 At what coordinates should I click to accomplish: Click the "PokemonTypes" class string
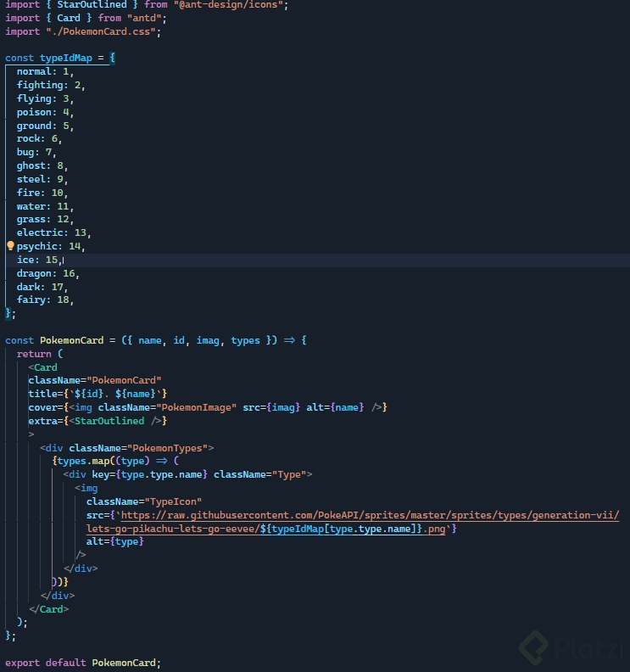pyautogui.click(x=167, y=448)
